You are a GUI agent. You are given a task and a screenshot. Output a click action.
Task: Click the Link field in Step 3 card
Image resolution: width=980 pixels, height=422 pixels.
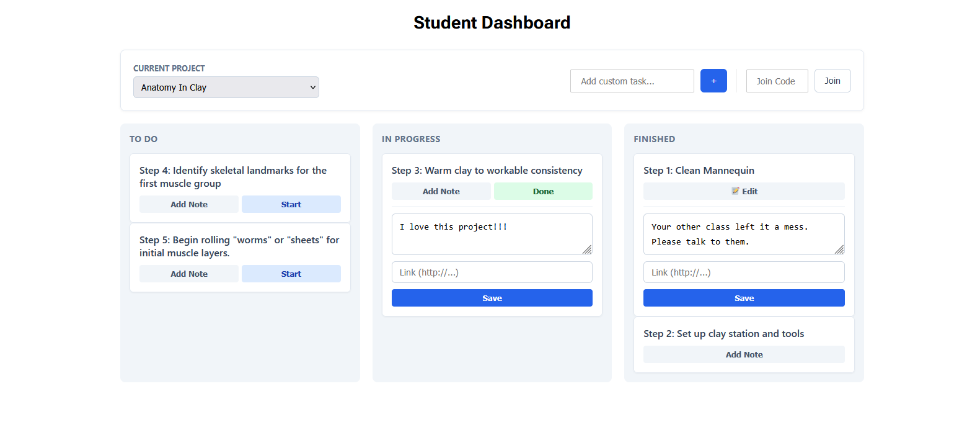click(x=492, y=272)
